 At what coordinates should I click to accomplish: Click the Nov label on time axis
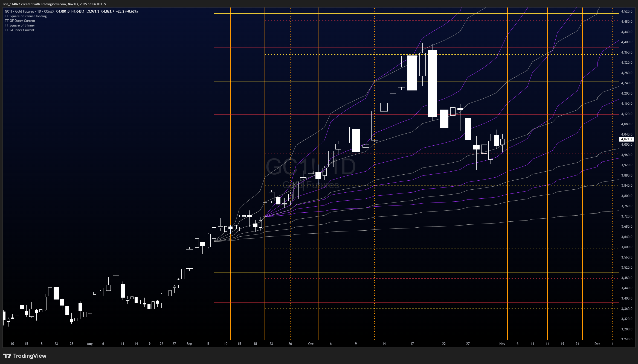[x=502, y=344]
